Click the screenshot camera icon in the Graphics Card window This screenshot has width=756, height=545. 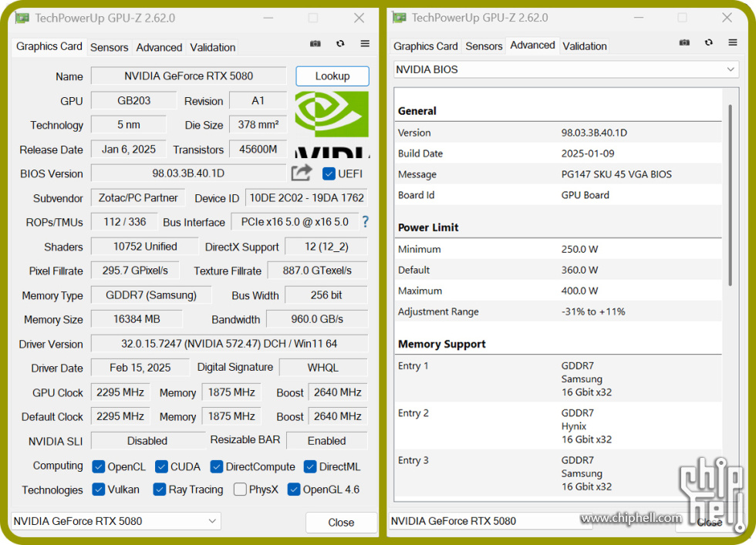click(316, 44)
